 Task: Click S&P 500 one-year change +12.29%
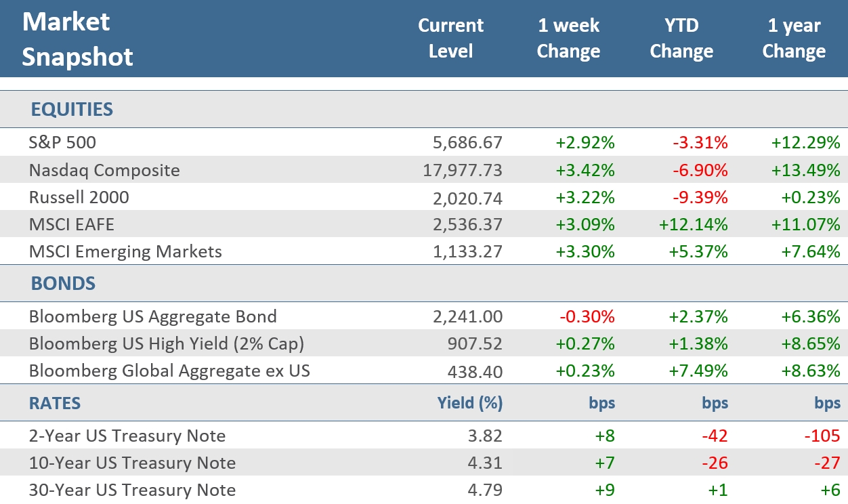(x=807, y=143)
